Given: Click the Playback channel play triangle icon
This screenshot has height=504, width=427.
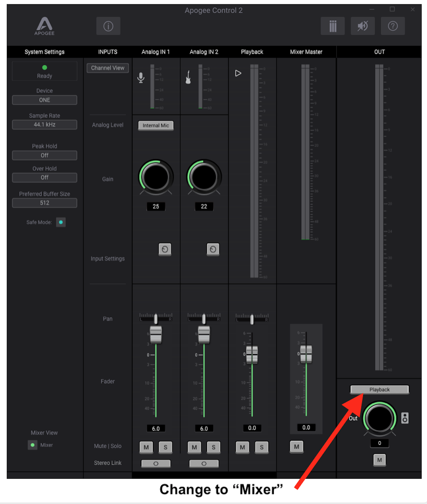Looking at the screenshot, I should click(238, 73).
